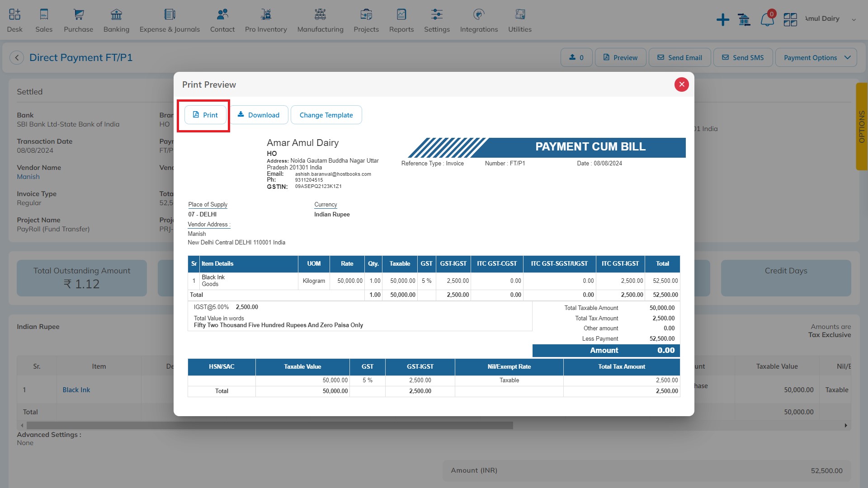Open the Sales module icon
Viewport: 868px width, 488px height.
coord(44,14)
